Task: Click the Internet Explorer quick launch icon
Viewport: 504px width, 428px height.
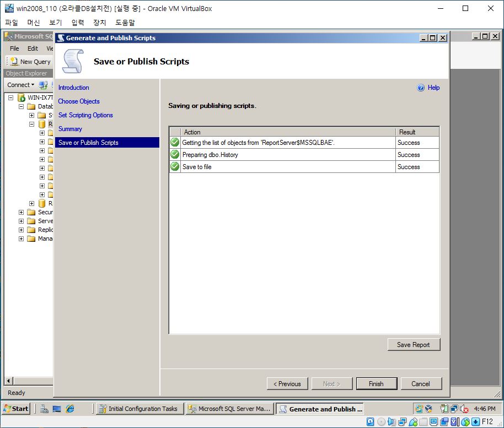Action: point(69,409)
